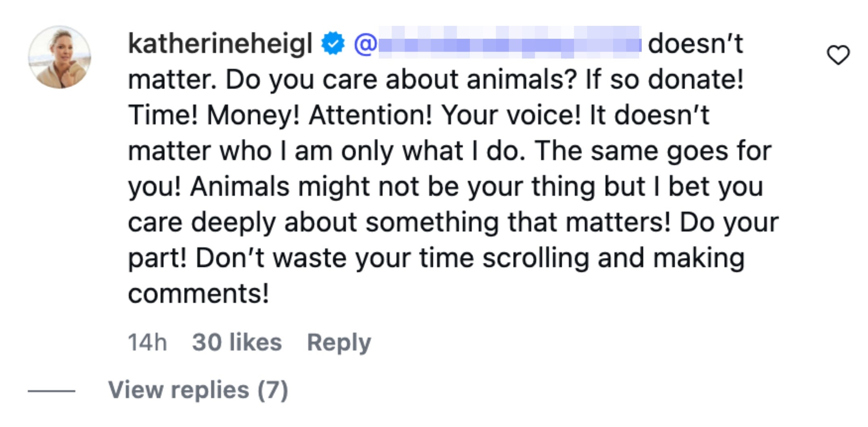
Task: Click the dash line beside View replies
Action: pos(51,391)
